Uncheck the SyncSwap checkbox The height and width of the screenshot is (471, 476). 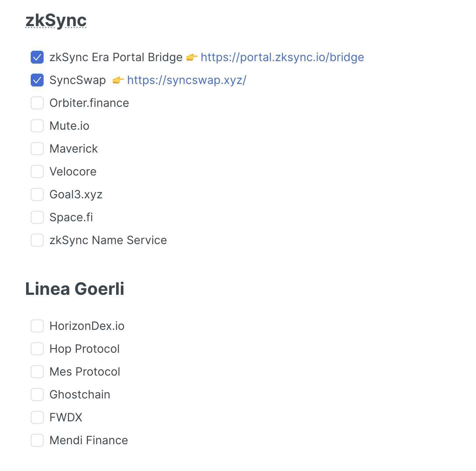pyautogui.click(x=37, y=80)
